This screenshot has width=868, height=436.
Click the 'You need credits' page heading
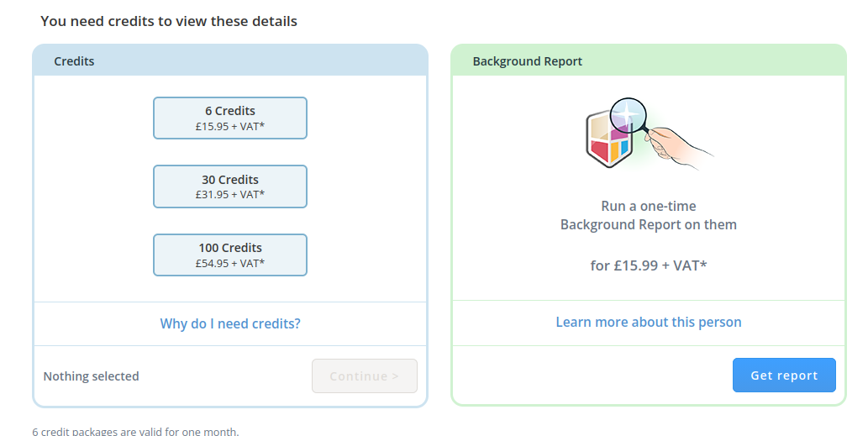pyautogui.click(x=169, y=21)
